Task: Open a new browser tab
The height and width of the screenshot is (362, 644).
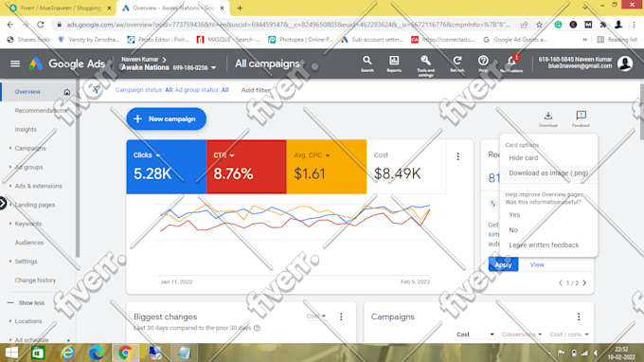Action: pos(240,8)
